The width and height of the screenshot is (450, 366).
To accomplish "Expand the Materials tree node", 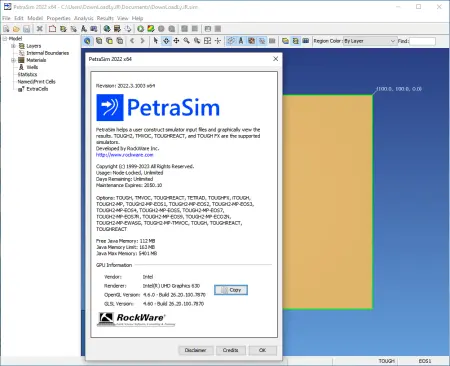I will pyautogui.click(x=13, y=60).
